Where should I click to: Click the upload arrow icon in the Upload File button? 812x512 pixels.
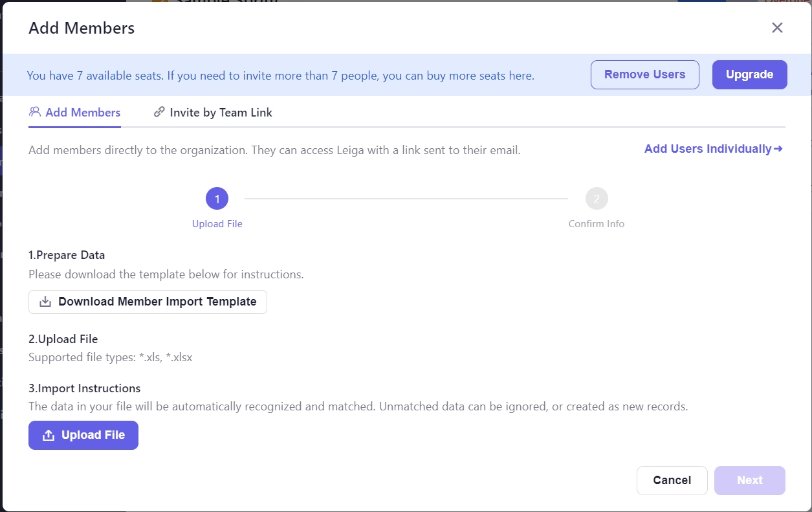click(48, 436)
